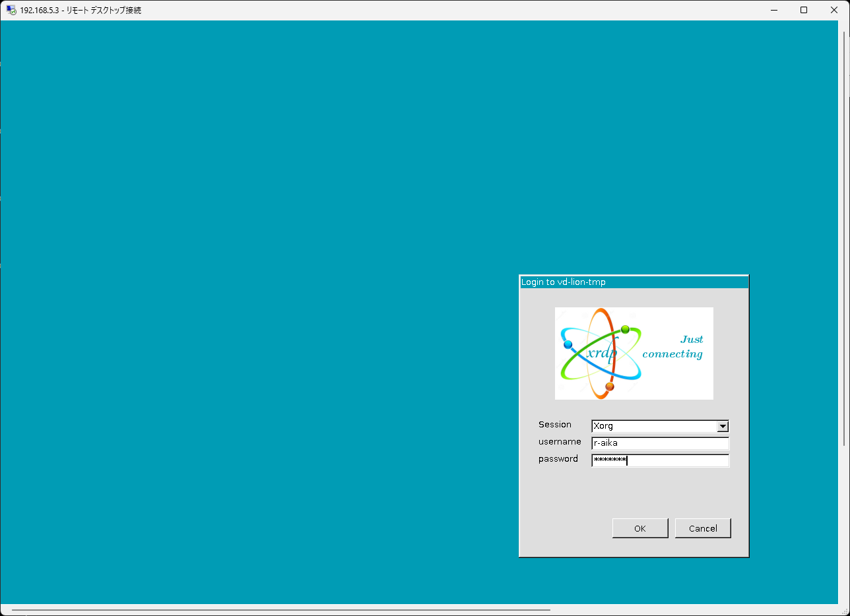The height and width of the screenshot is (616, 850).
Task: Click the Session label
Action: (x=555, y=425)
